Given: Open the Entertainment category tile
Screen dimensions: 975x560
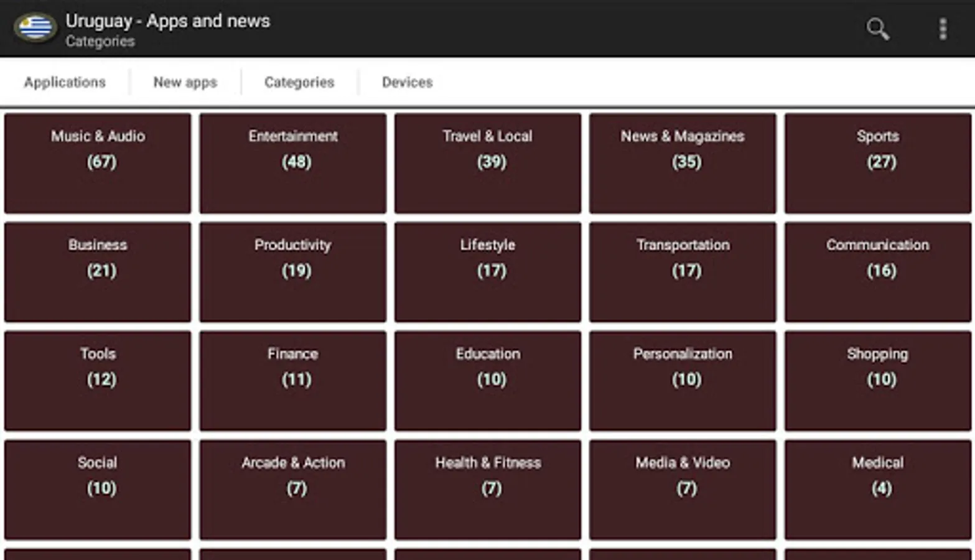Looking at the screenshot, I should click(293, 163).
